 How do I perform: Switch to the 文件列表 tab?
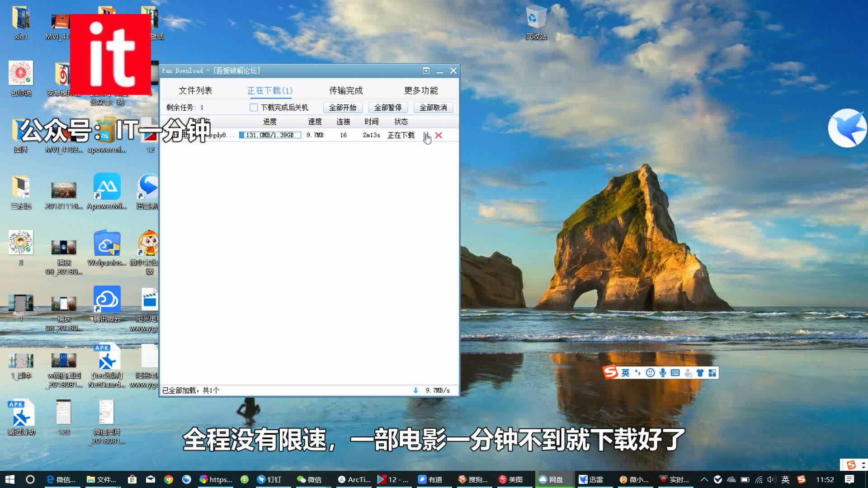(x=195, y=90)
